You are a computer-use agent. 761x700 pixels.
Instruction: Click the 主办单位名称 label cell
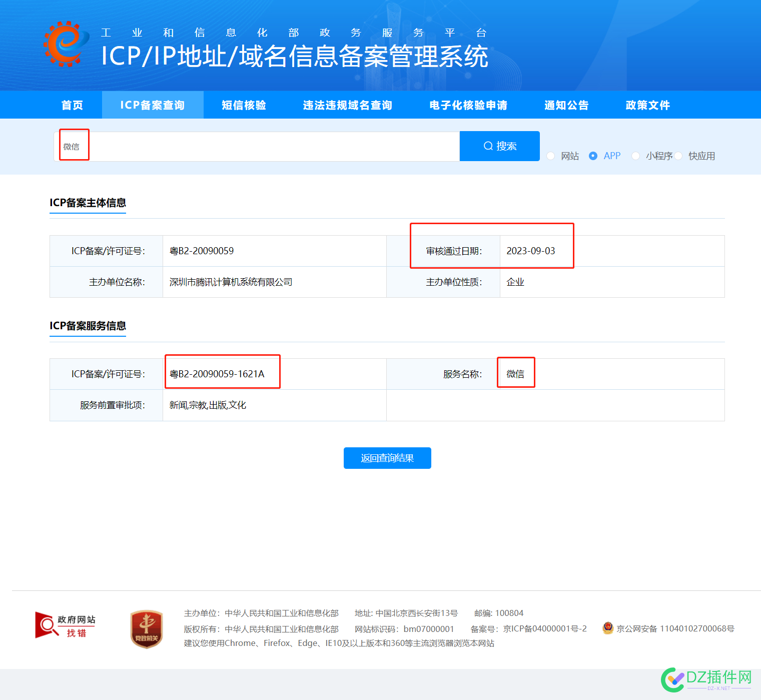tap(107, 282)
